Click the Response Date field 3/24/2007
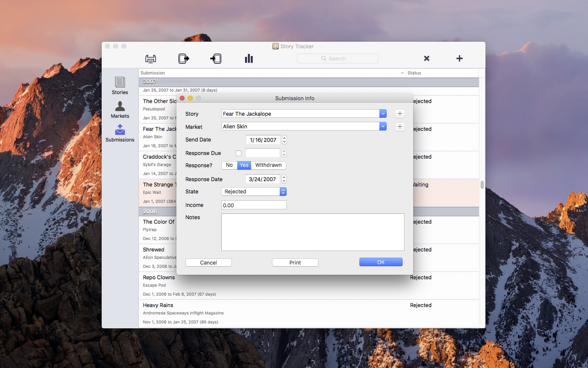Image resolution: width=588 pixels, height=368 pixels. [x=263, y=179]
